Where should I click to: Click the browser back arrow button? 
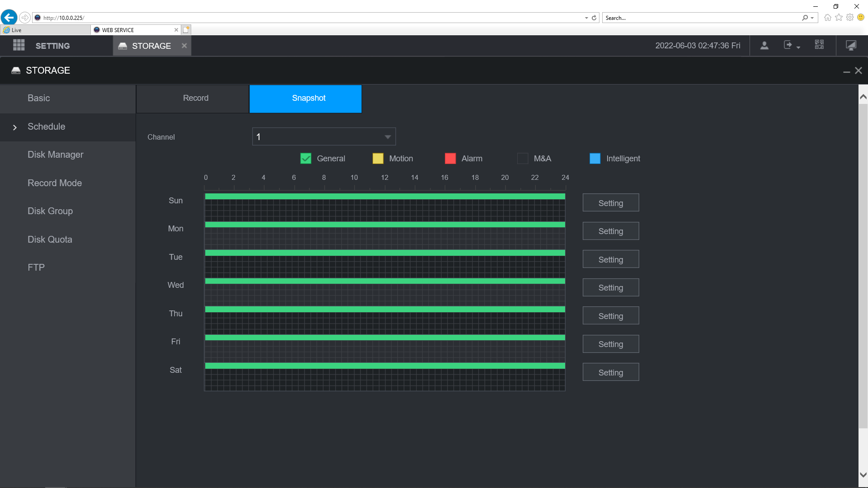(x=9, y=18)
